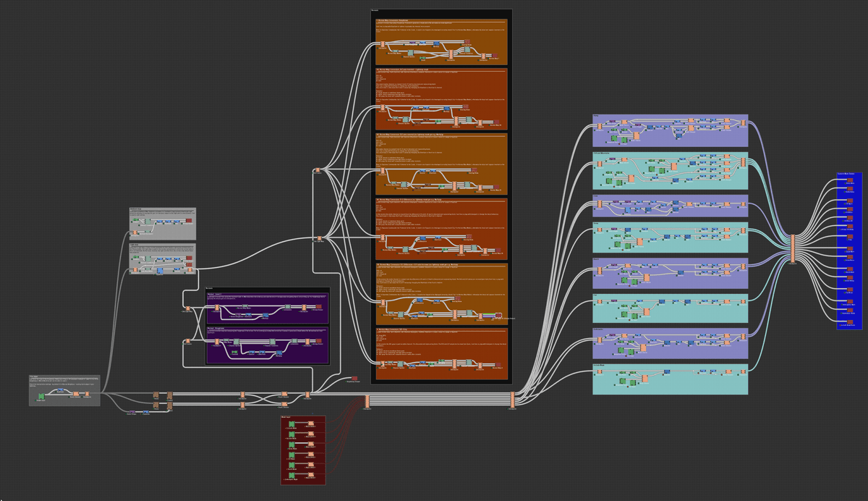Select the green input node in the bottom-left gray frame
Screen dimensions: 868x501
[41, 397]
